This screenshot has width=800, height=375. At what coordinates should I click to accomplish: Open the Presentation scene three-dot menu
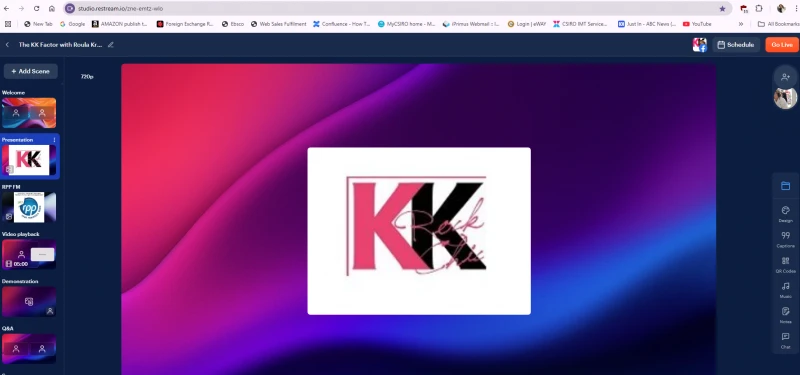(55, 140)
